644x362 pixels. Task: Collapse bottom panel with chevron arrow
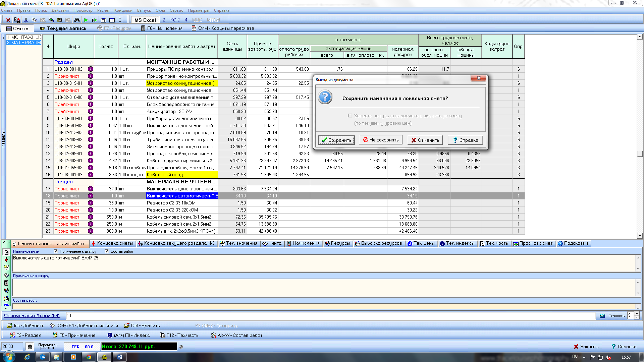pyautogui.click(x=8, y=242)
